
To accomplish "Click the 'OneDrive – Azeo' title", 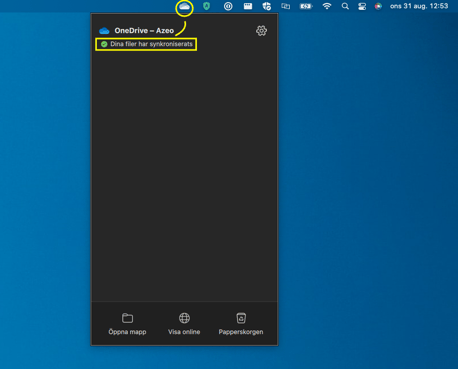I will 144,31.
